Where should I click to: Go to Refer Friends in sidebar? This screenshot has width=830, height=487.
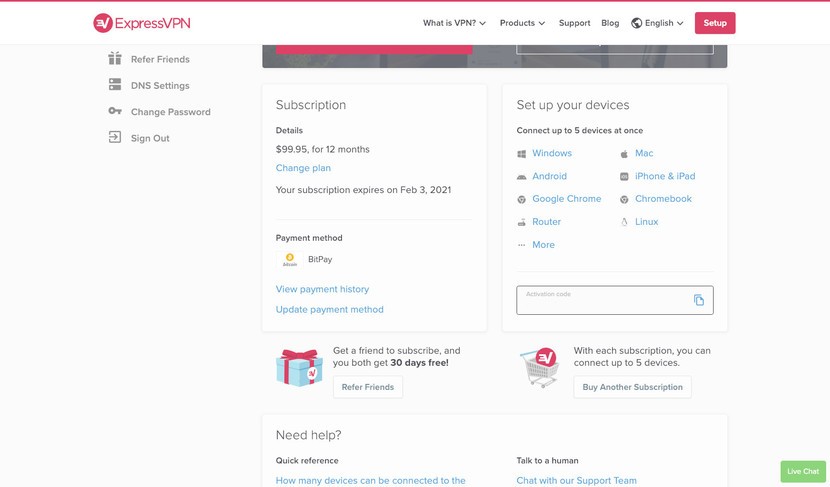(160, 59)
